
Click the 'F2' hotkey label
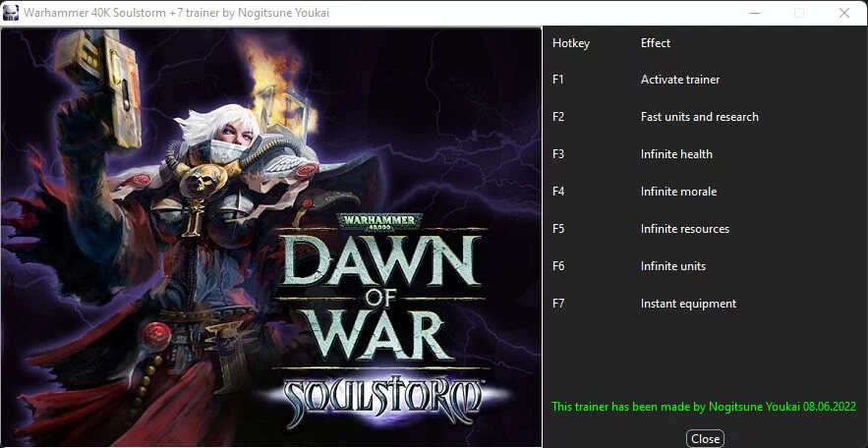(558, 117)
